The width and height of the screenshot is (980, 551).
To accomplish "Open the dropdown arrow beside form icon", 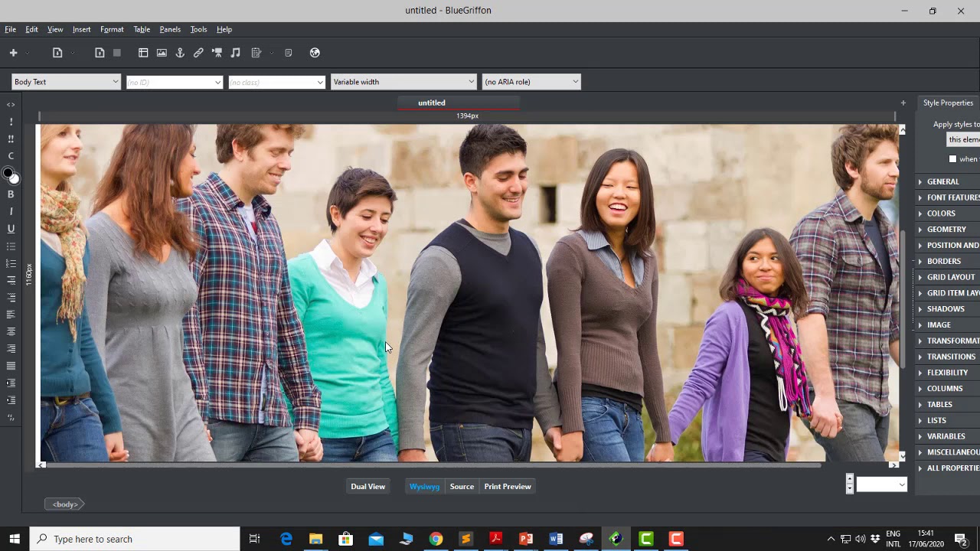I will pyautogui.click(x=271, y=53).
